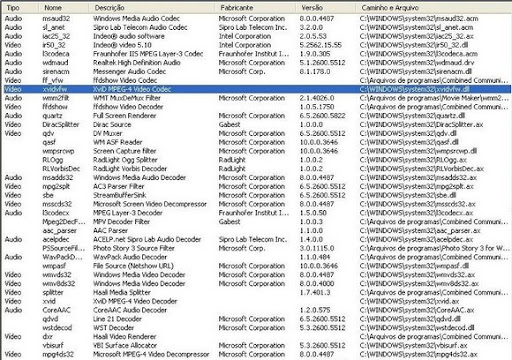
Task: Select the ir50_32 entry
Action: pyautogui.click(x=257, y=45)
